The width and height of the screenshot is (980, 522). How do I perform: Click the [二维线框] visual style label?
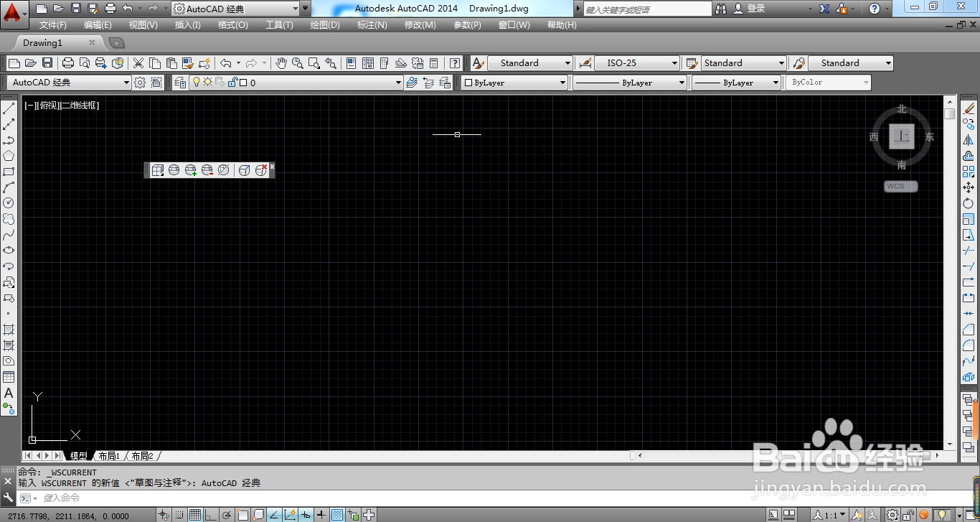pyautogui.click(x=80, y=105)
